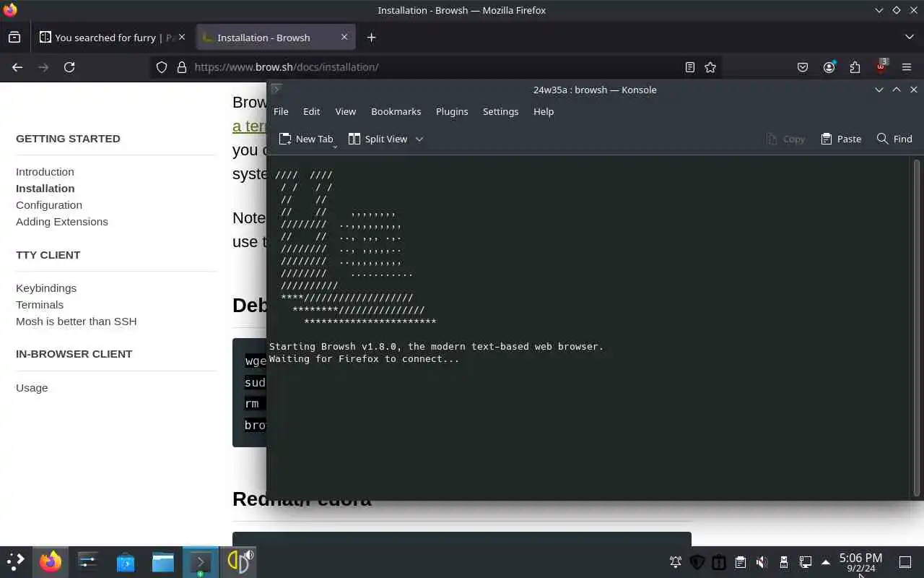The width and height of the screenshot is (924, 578).
Task: Open Firefox View tab list icon
Action: click(x=14, y=38)
